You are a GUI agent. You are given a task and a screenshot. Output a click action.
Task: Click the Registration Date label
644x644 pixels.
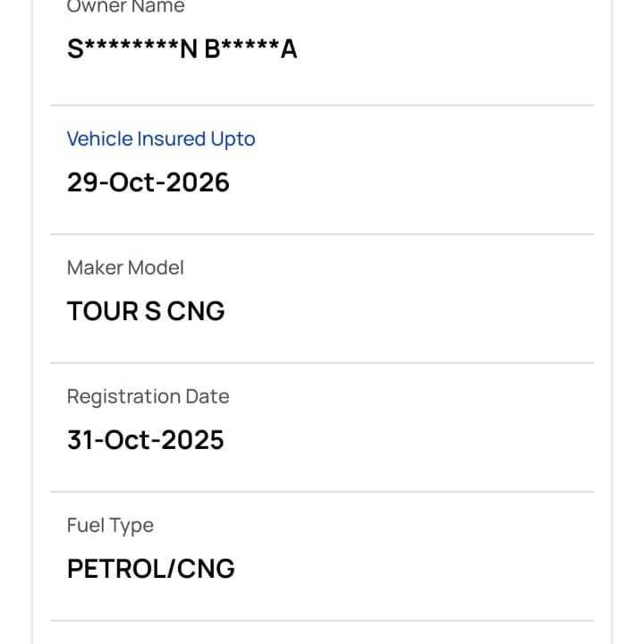pos(148,396)
